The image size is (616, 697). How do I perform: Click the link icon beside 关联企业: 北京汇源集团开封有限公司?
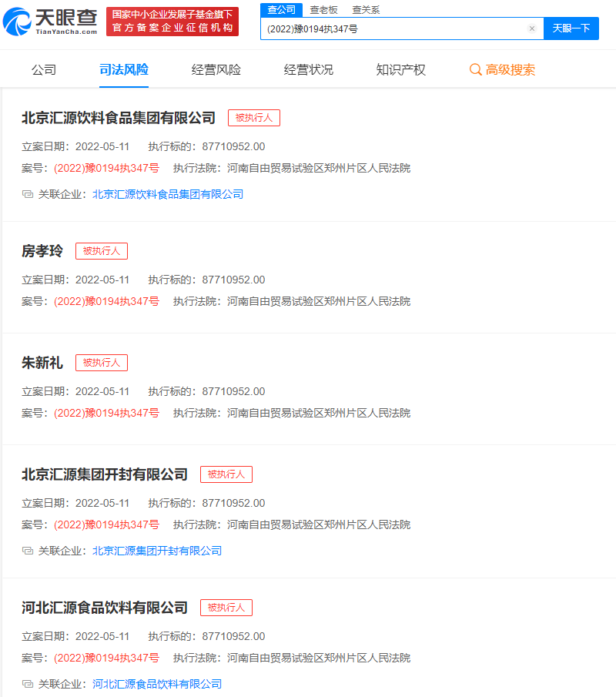(28, 551)
